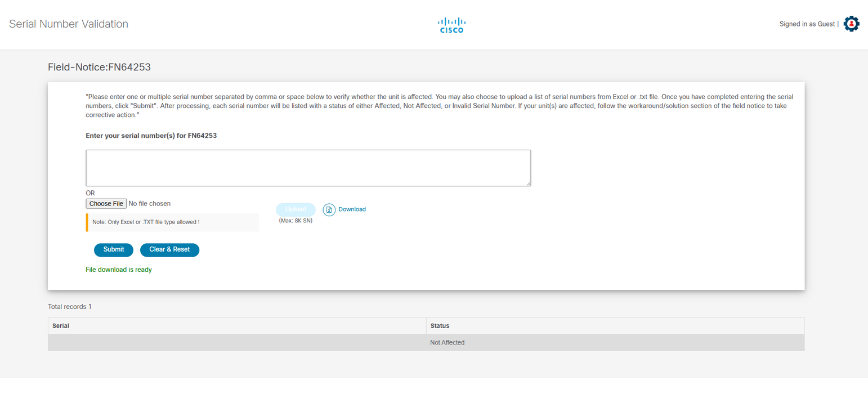This screenshot has height=394, width=868.
Task: Open the guest user gear icon
Action: (851, 24)
